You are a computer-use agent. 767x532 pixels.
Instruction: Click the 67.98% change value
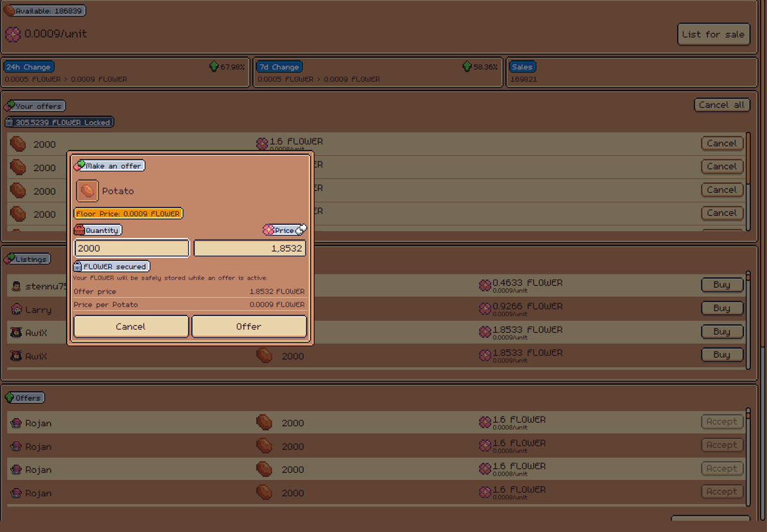pyautogui.click(x=233, y=66)
